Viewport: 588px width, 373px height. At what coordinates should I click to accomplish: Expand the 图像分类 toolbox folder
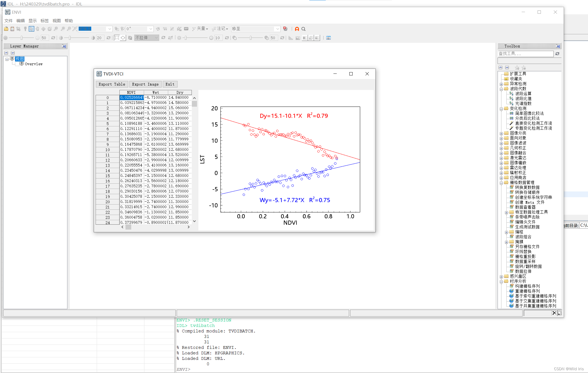[501, 133]
